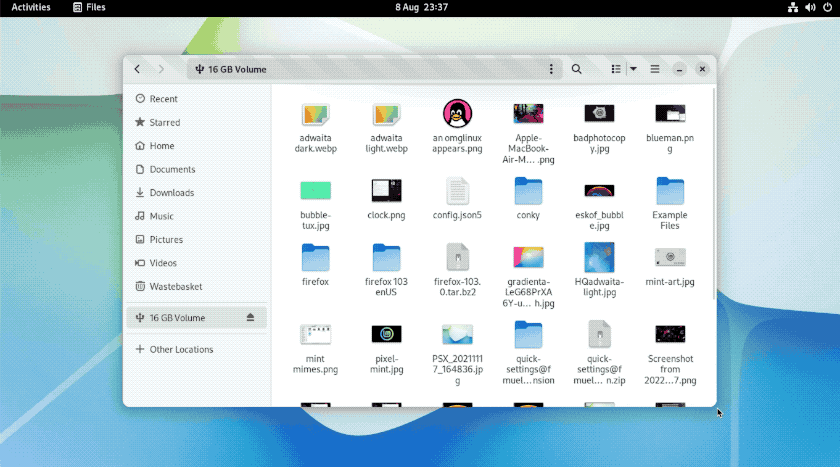Viewport: 840px width, 467px height.
Task: Open search with the magnifier icon
Action: tap(576, 69)
